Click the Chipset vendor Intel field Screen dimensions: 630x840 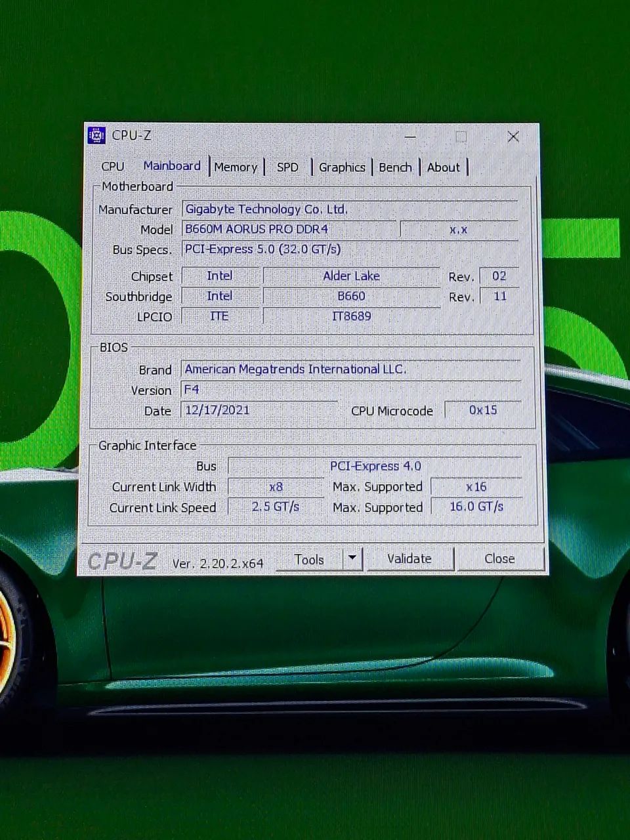tap(219, 276)
